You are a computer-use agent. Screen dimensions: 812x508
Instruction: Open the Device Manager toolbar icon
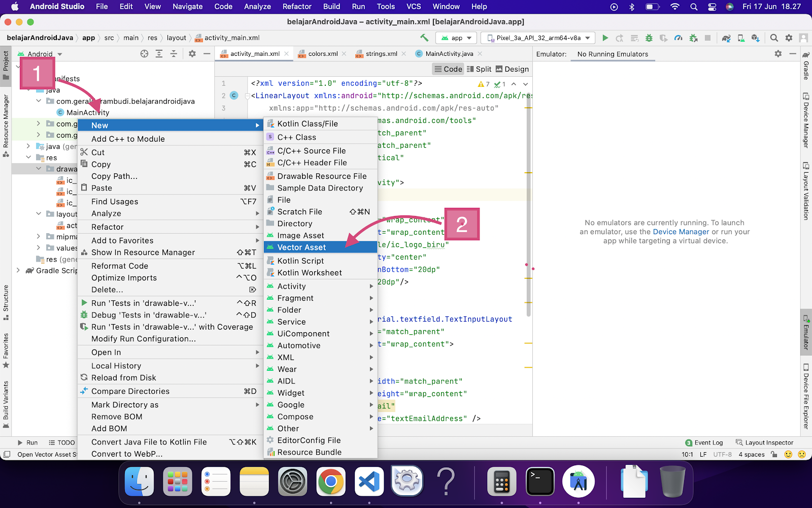point(741,38)
